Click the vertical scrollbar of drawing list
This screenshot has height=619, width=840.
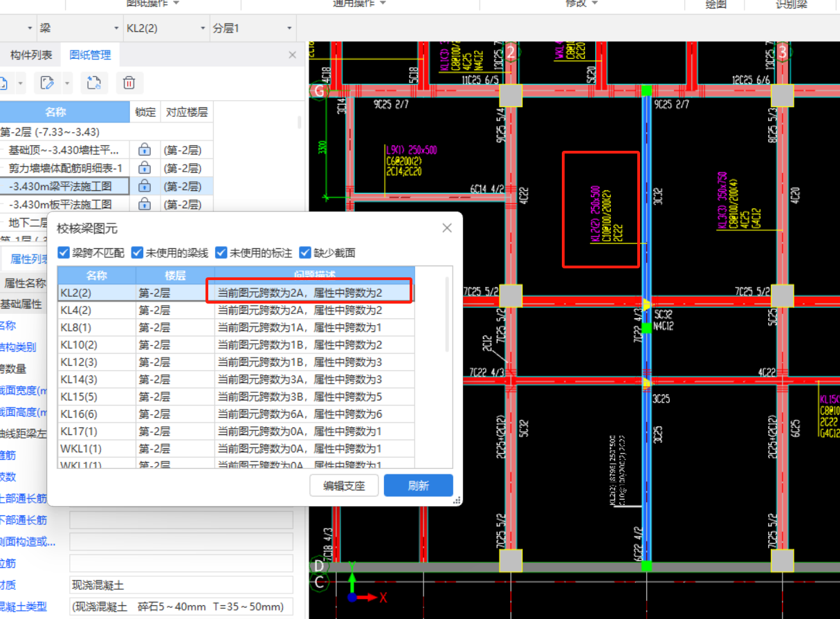(x=299, y=122)
